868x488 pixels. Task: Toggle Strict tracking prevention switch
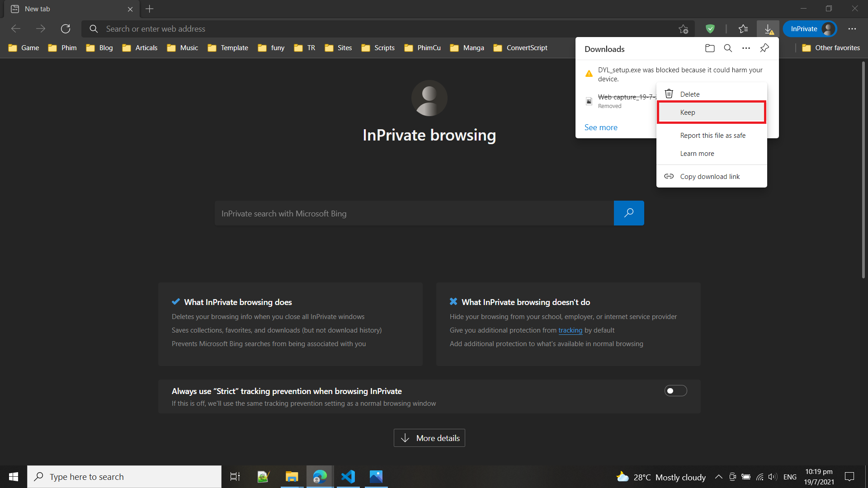(x=675, y=391)
